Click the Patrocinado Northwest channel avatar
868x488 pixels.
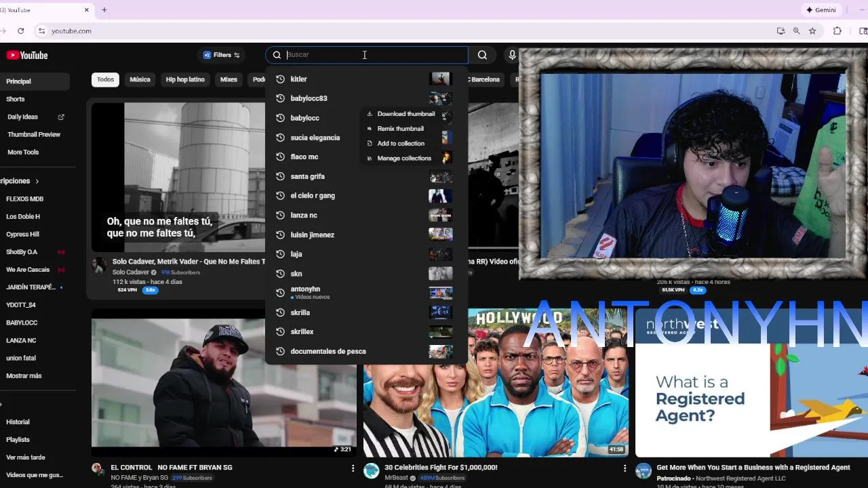(x=644, y=471)
